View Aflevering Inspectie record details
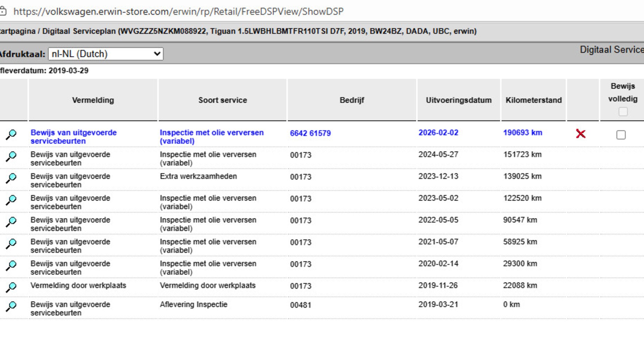This screenshot has width=644, height=350. point(11,307)
